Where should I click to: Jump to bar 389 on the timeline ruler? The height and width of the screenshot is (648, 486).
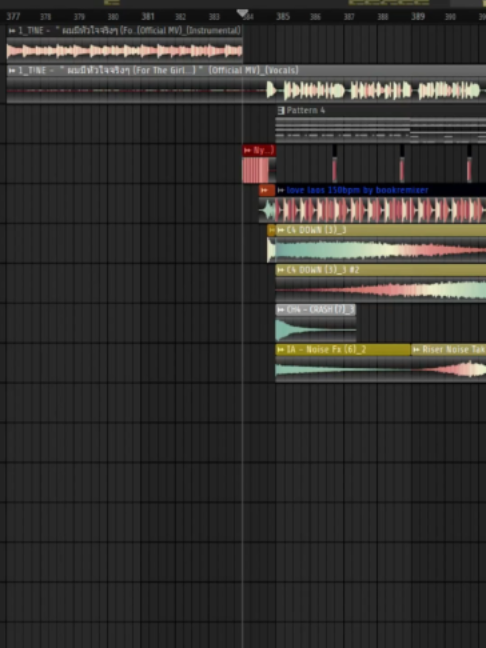(418, 17)
